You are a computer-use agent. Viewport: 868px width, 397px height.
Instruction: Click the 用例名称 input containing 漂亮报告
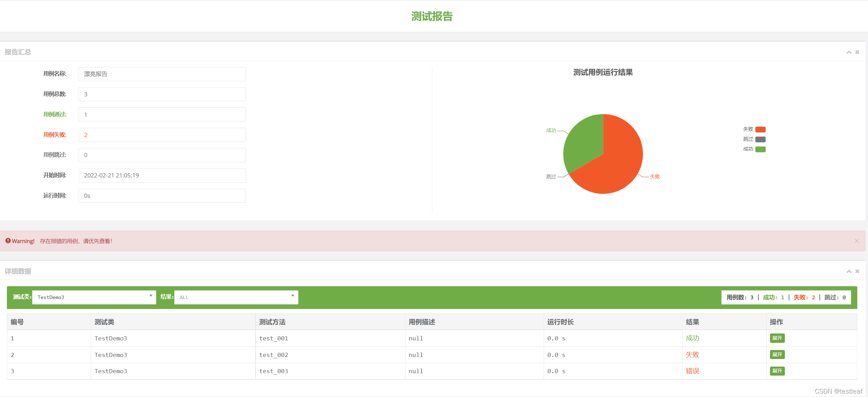pyautogui.click(x=162, y=74)
